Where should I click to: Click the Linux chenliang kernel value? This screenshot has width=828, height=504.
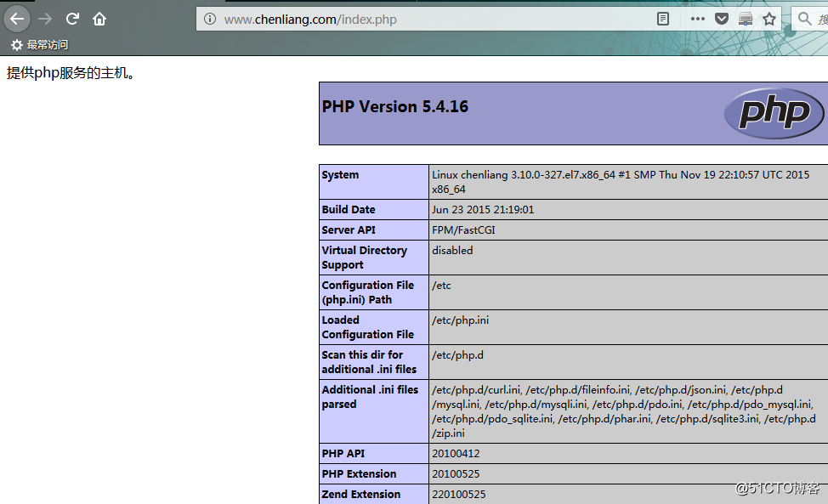(x=621, y=182)
